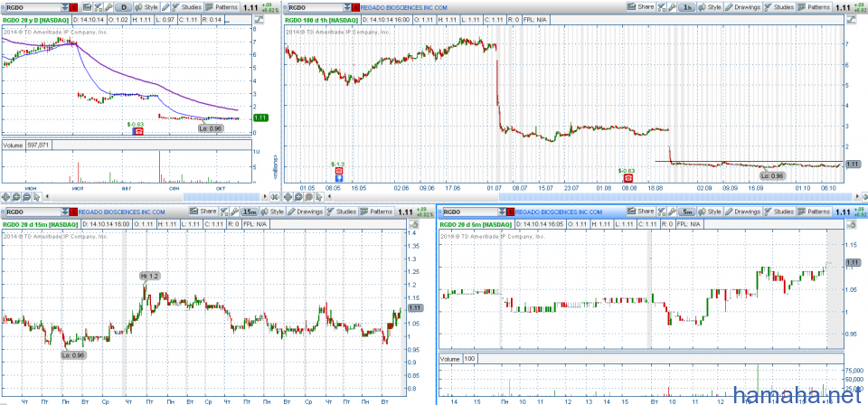The height and width of the screenshot is (405, 868).
Task: Toggle scale lock icon in 15m chart
Action: coord(414,224)
